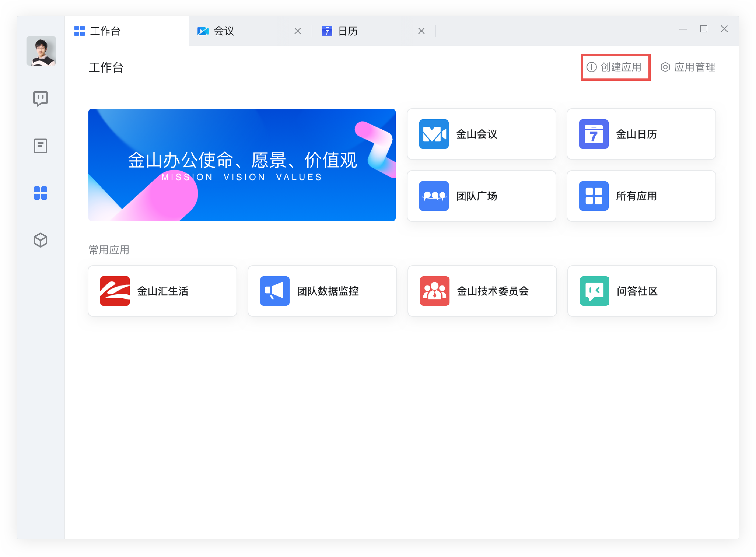Click the 创建应用 button

pos(615,67)
